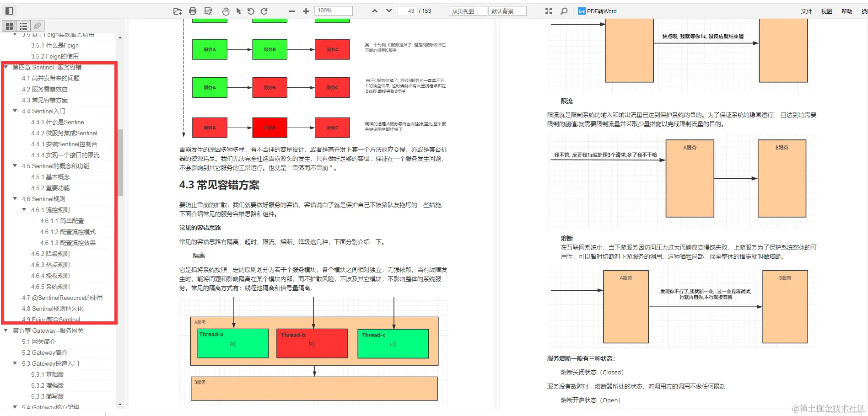The height and width of the screenshot is (416, 868).
Task: Enter fullscreen mode
Action: pos(548,11)
